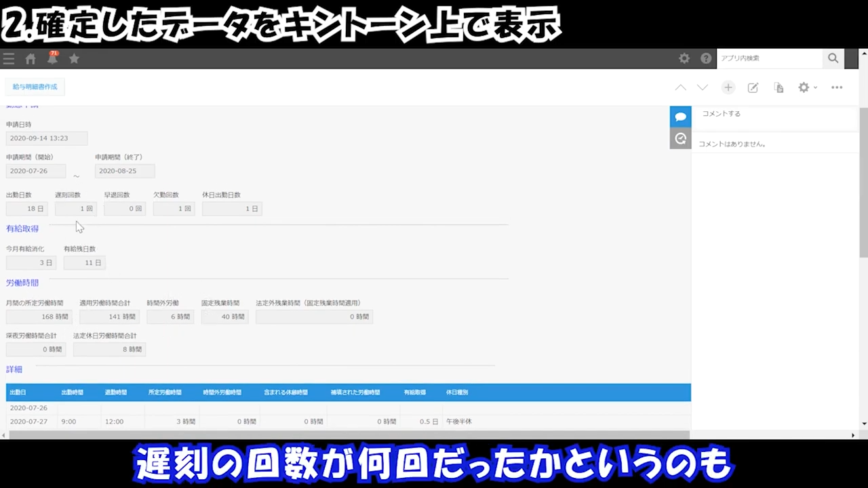Screen dimensions: 868x488
Task: Go to previous record with up chevron
Action: [x=680, y=87]
